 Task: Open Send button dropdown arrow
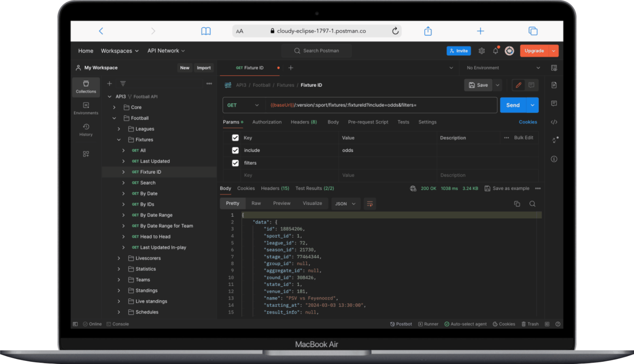point(533,105)
